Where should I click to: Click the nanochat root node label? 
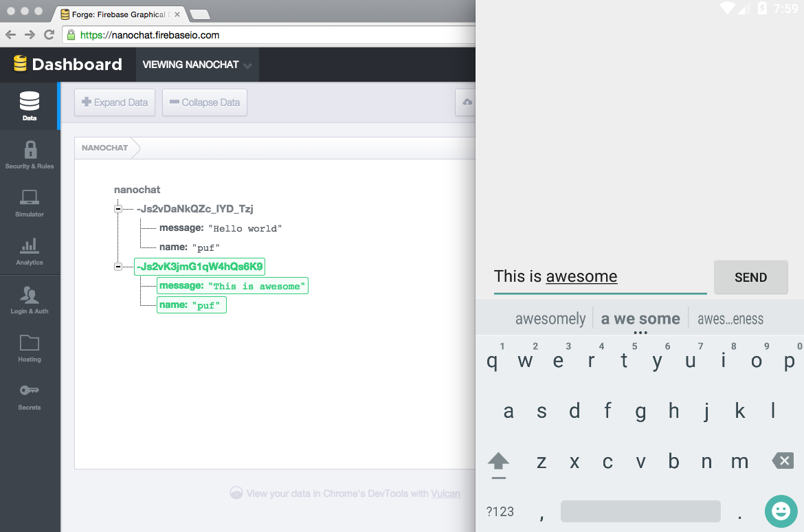(x=137, y=190)
